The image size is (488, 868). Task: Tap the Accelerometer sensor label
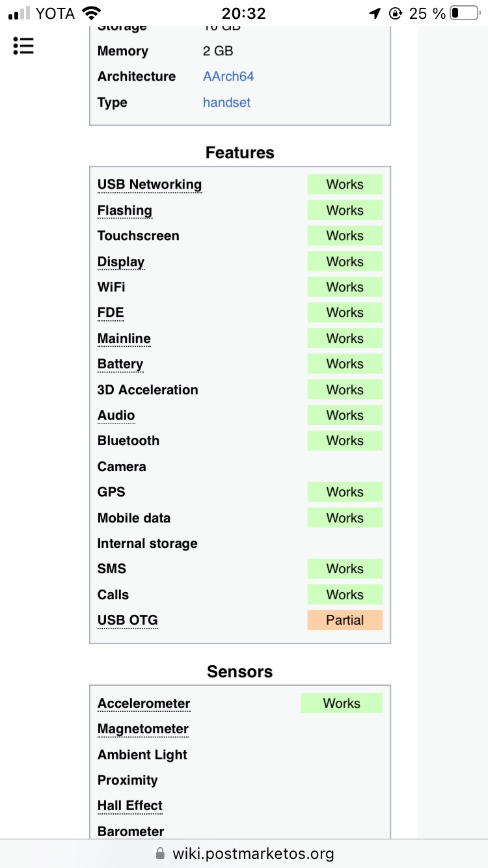[x=144, y=704]
